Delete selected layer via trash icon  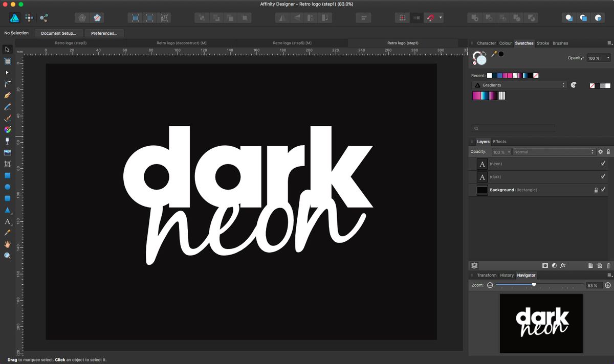point(609,265)
